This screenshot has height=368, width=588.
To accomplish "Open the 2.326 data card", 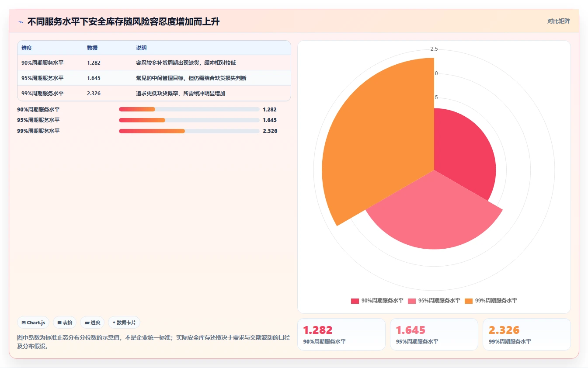I will [x=527, y=334].
